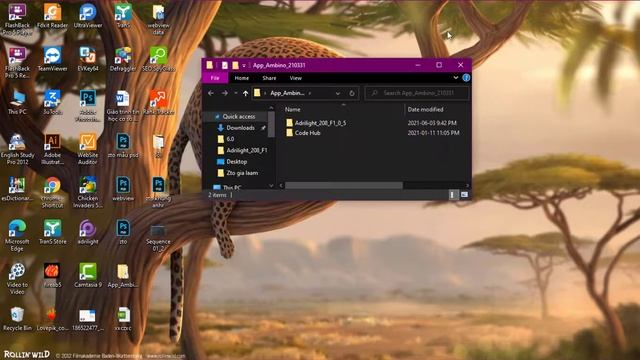Screen dimensions: 640x360
Task: Launch Chicken Invaders 5 desktop shortcut
Action: point(88,192)
